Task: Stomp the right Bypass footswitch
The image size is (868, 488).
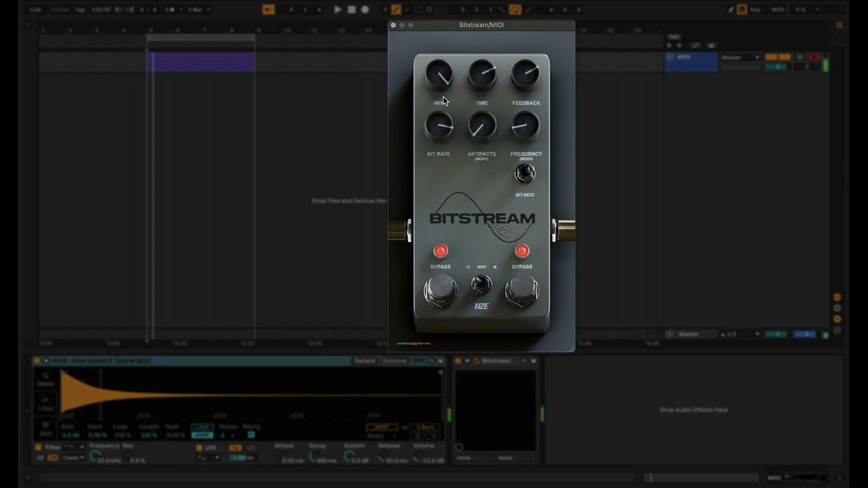Action: point(521,291)
